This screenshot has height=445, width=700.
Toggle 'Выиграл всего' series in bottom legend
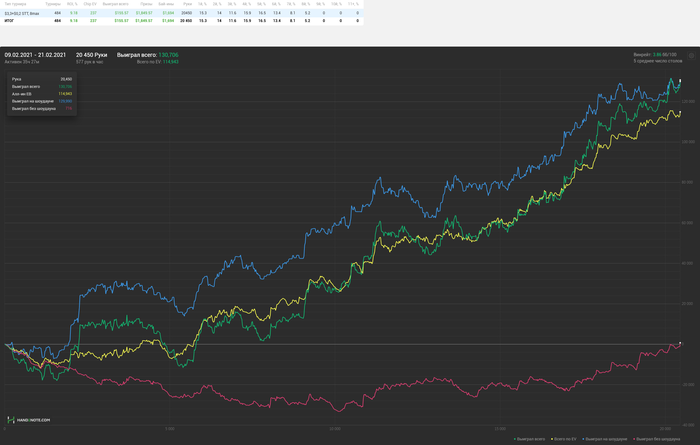point(529,439)
